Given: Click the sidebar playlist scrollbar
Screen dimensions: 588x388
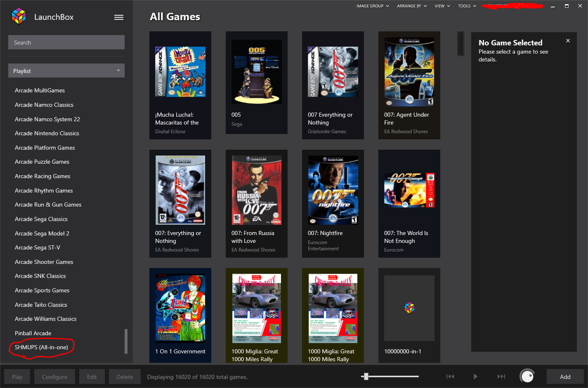Looking at the screenshot, I should click(x=126, y=341).
